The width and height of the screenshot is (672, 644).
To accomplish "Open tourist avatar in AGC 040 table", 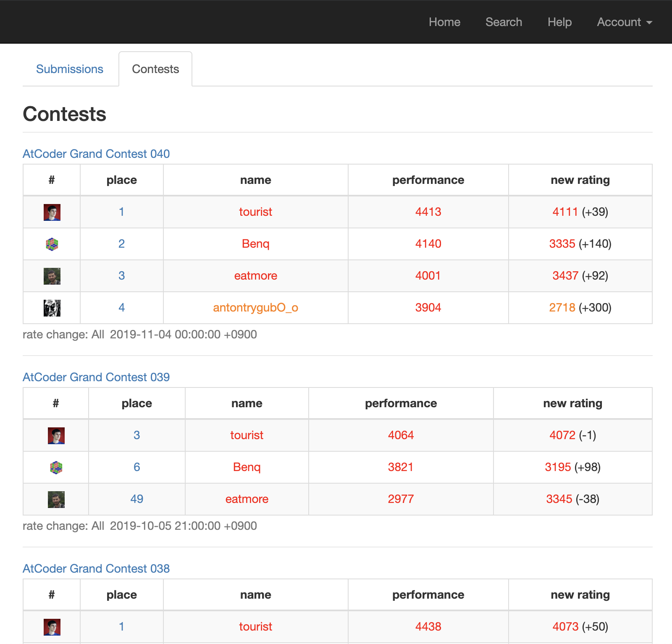I will click(x=52, y=212).
